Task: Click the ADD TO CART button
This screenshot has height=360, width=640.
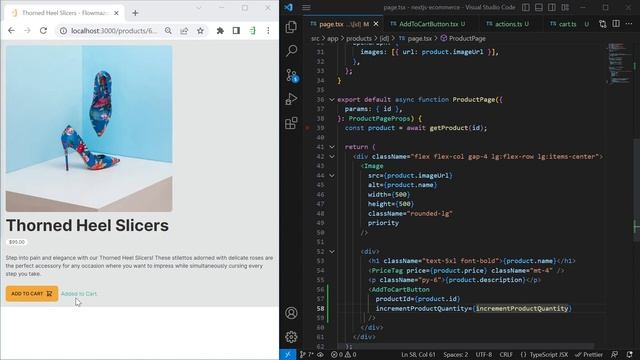Action: [x=32, y=293]
